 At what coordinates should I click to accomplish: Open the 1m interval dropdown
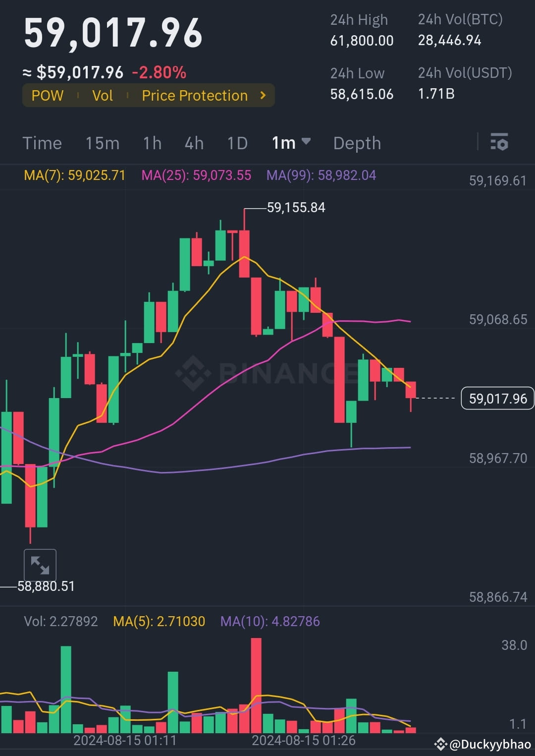[291, 143]
